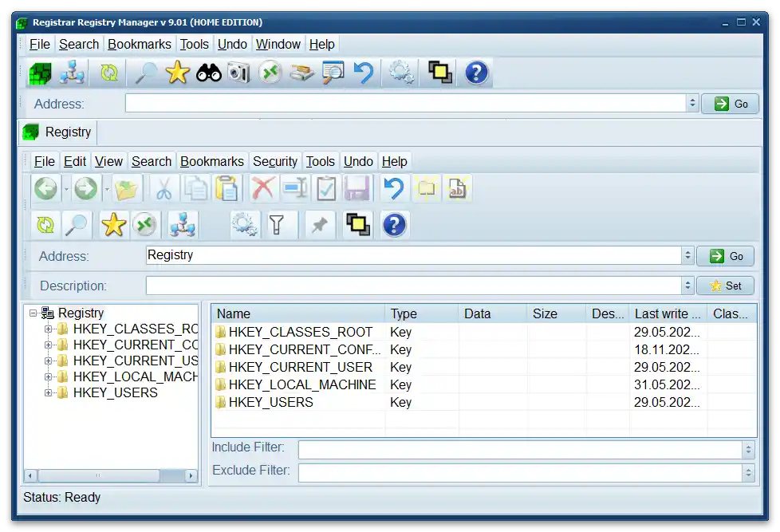Click the blue help question mark in main toolbar

[x=476, y=73]
